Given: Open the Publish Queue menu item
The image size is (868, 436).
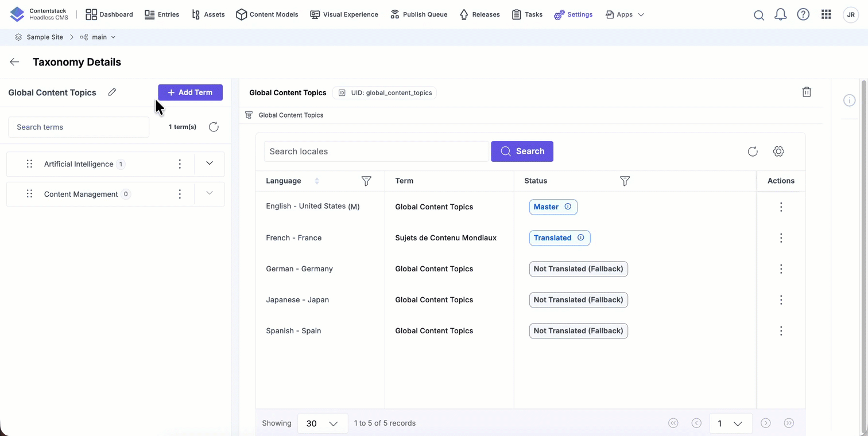Looking at the screenshot, I should [x=418, y=14].
